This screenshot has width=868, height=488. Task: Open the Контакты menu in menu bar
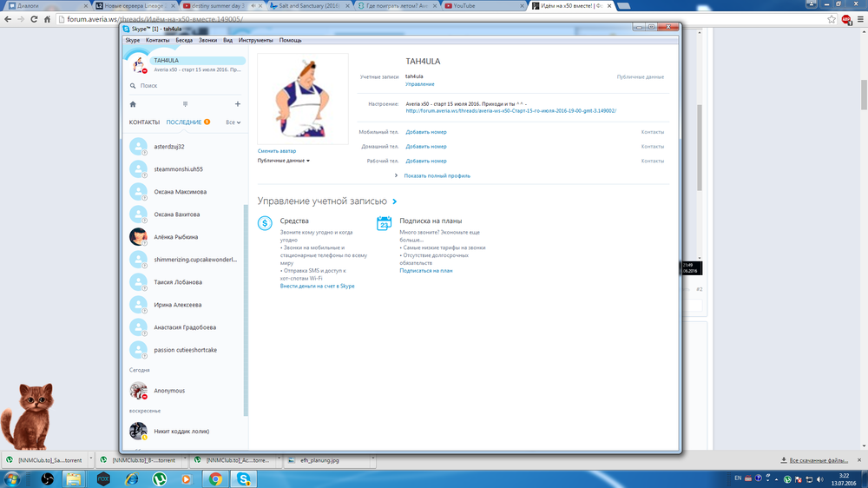158,40
